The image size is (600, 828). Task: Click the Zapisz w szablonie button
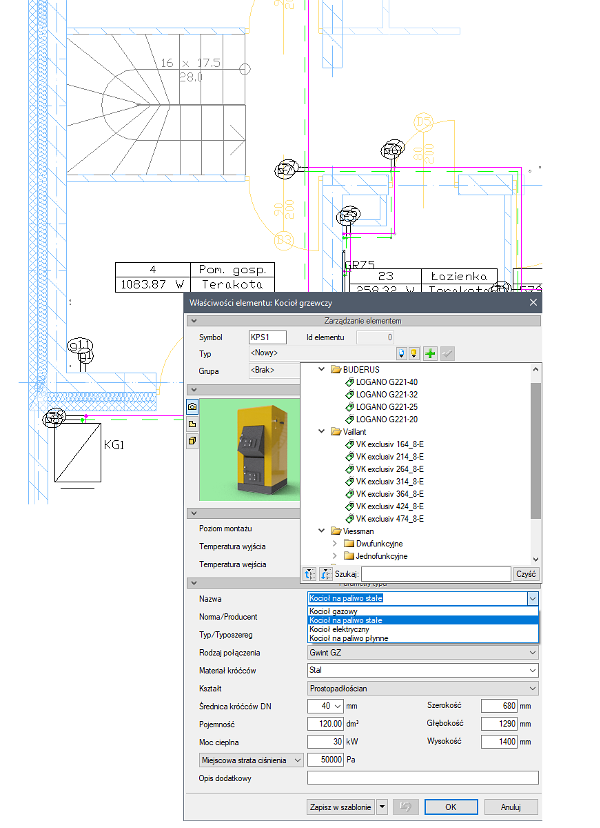point(340,807)
